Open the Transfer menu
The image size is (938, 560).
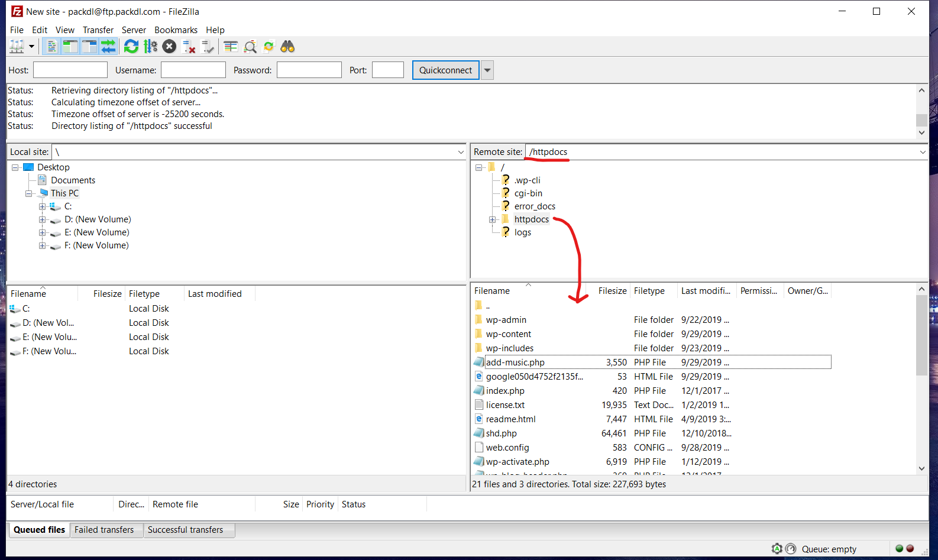tap(98, 30)
